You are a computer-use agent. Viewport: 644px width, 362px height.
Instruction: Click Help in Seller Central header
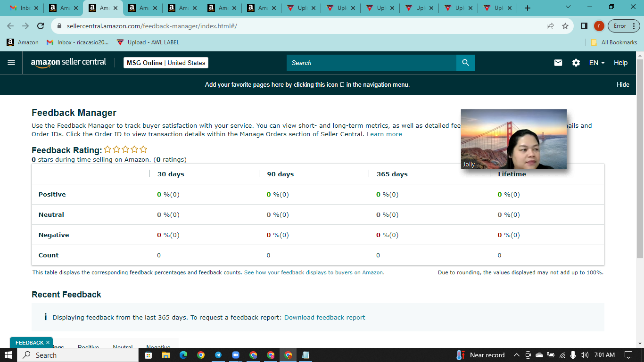coord(620,63)
